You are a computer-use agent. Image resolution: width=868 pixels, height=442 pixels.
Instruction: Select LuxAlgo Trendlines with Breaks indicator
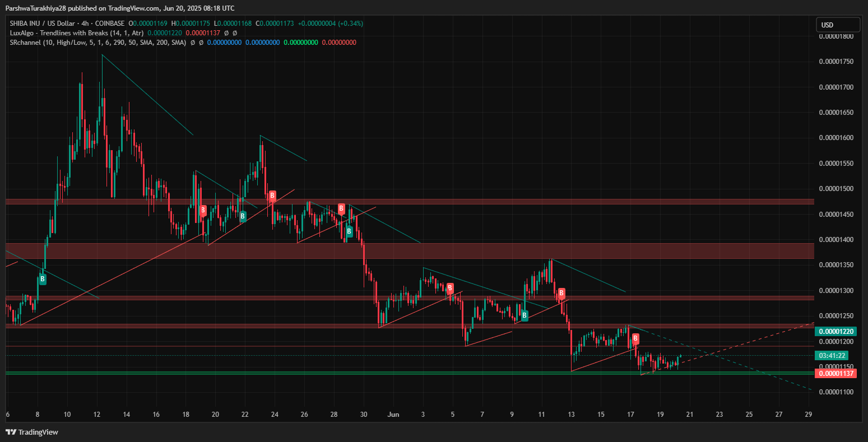coord(76,33)
